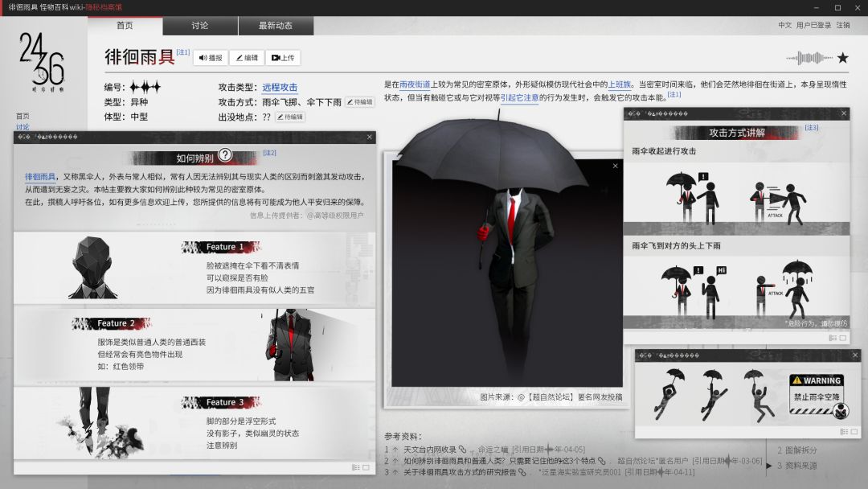Click the arrow marker beside 资料来源
868x489 pixels.
[769, 466]
